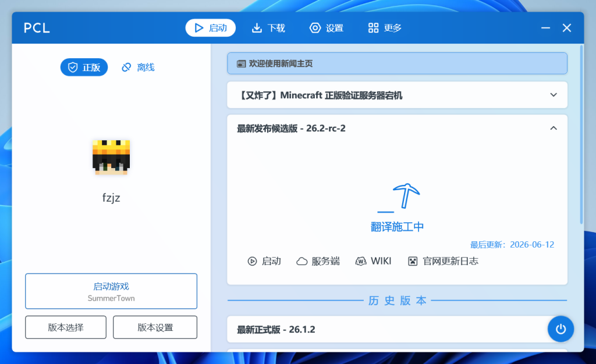Open the 服务端 server download link
The height and width of the screenshot is (364, 596).
(x=318, y=261)
